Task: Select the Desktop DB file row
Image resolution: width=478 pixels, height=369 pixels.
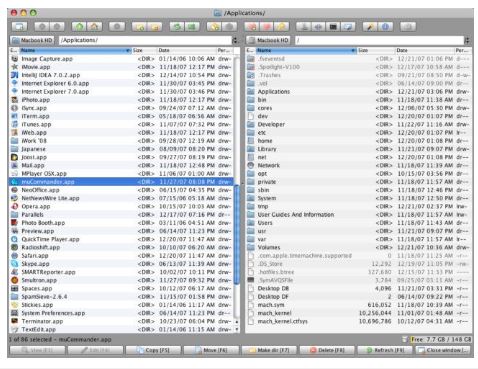Action: tap(359, 288)
